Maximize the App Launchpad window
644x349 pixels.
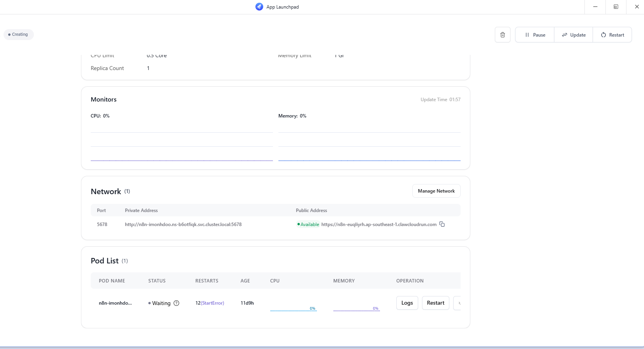616,7
